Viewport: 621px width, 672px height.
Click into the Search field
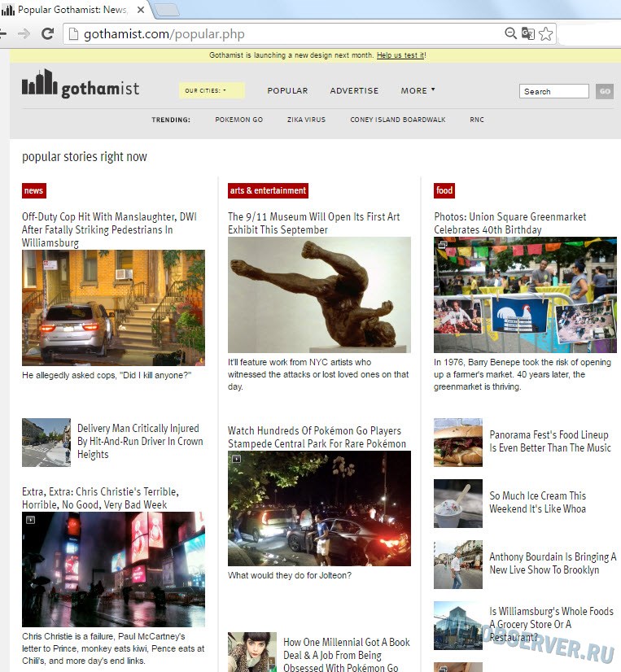(x=553, y=91)
